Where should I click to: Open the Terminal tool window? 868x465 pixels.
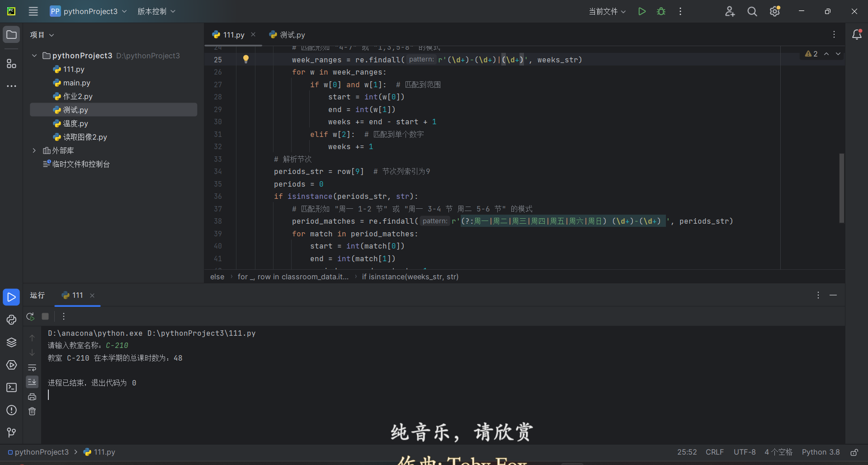(x=11, y=387)
